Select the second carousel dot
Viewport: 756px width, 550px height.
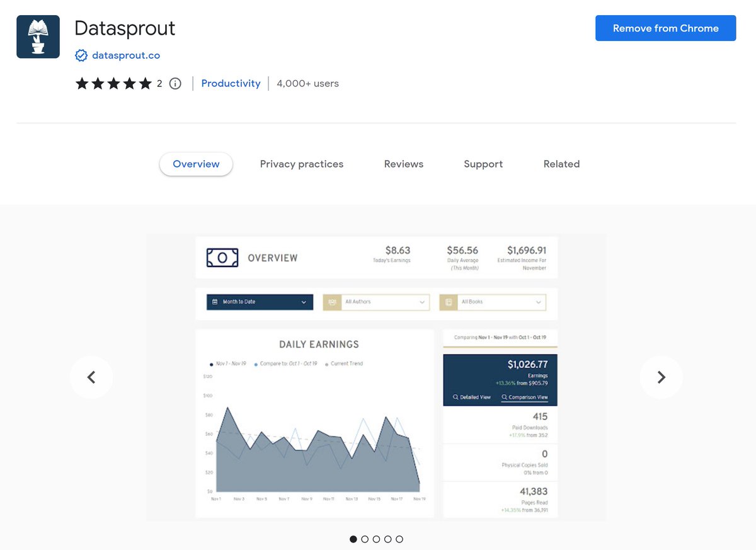pos(365,539)
